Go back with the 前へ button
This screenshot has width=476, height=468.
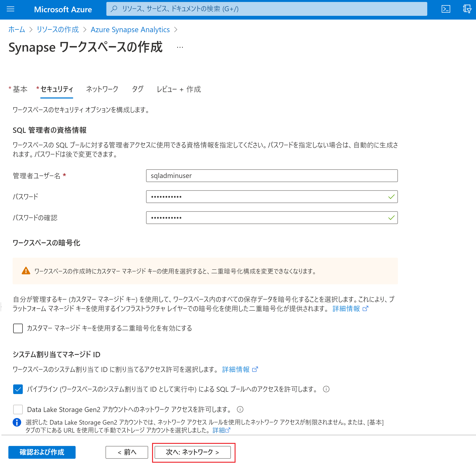point(127,452)
